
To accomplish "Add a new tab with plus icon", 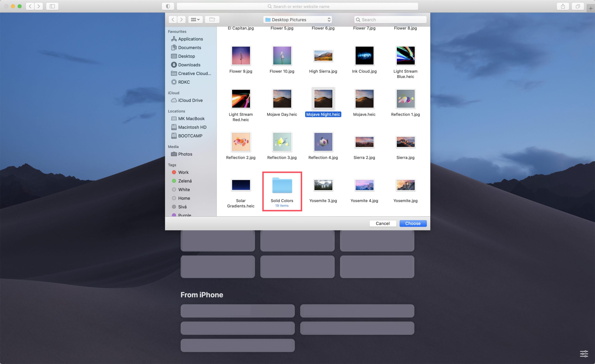I will [x=590, y=8].
